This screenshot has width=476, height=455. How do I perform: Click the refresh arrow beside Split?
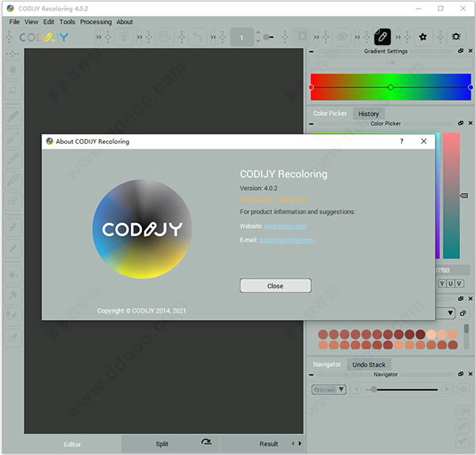pos(206,442)
